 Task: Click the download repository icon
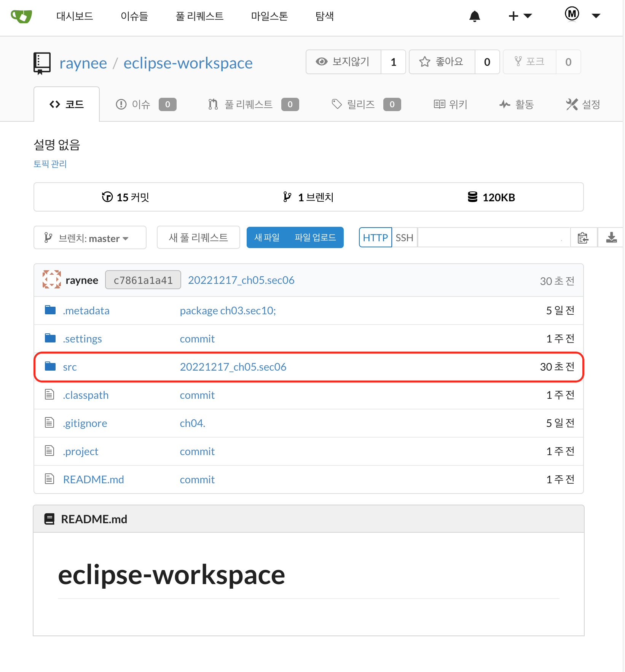pyautogui.click(x=611, y=237)
